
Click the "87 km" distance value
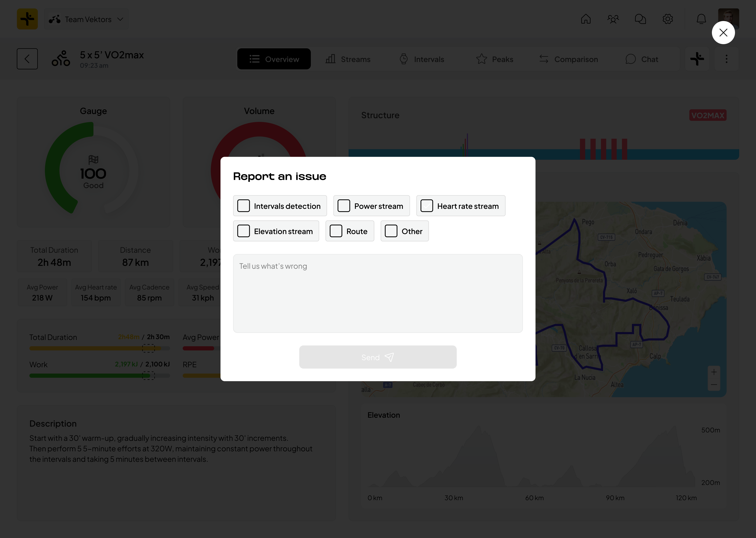(x=135, y=262)
